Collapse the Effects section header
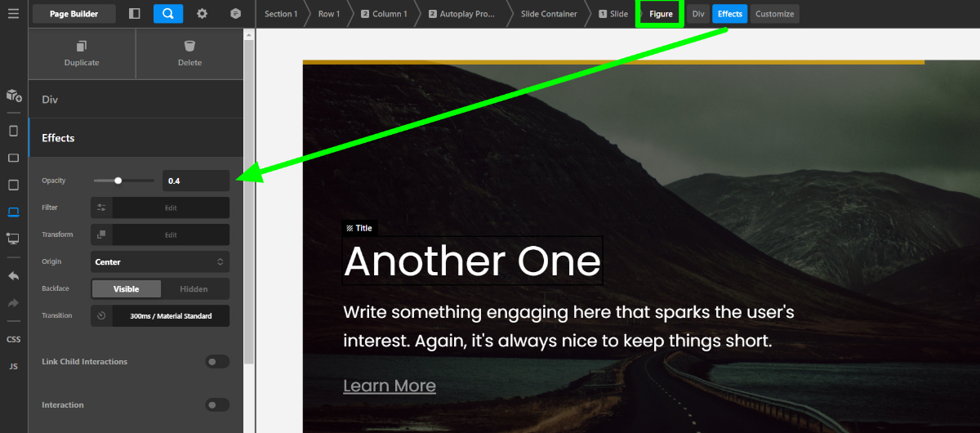The image size is (980, 433). 136,138
